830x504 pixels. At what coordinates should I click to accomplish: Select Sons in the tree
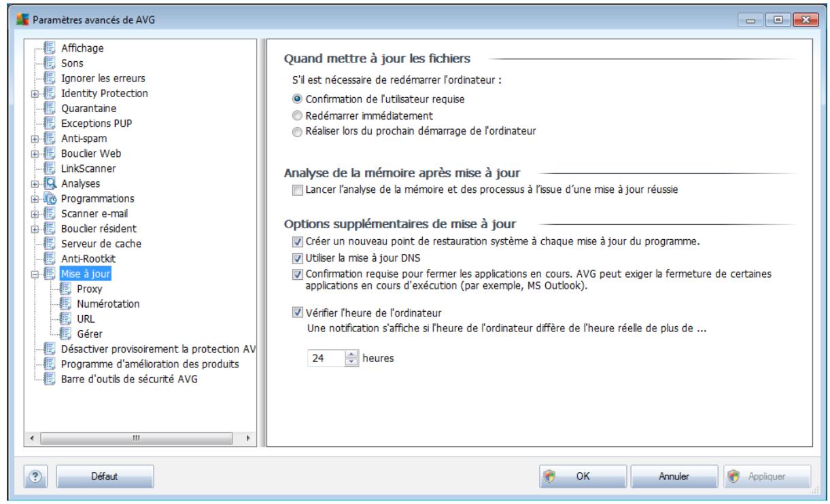71,63
